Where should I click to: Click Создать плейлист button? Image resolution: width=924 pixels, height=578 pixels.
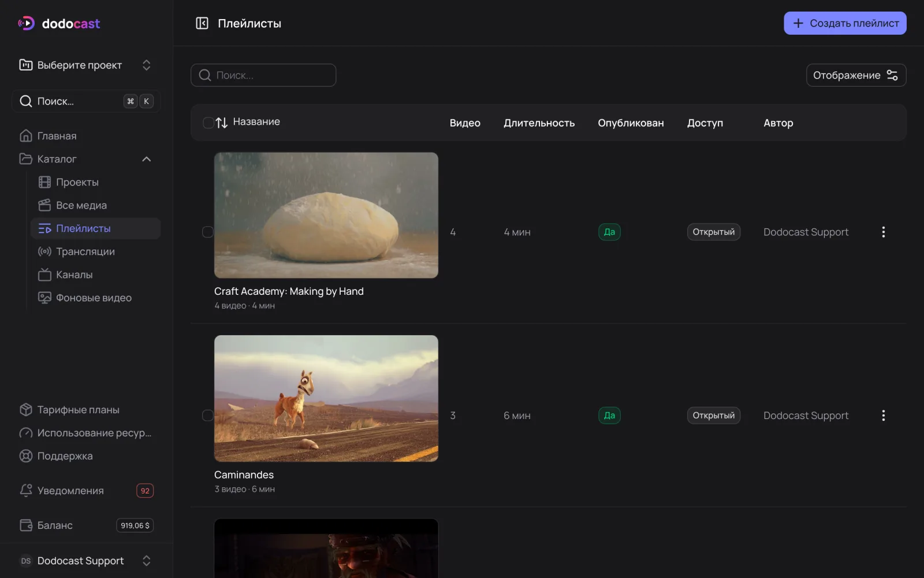coord(845,23)
